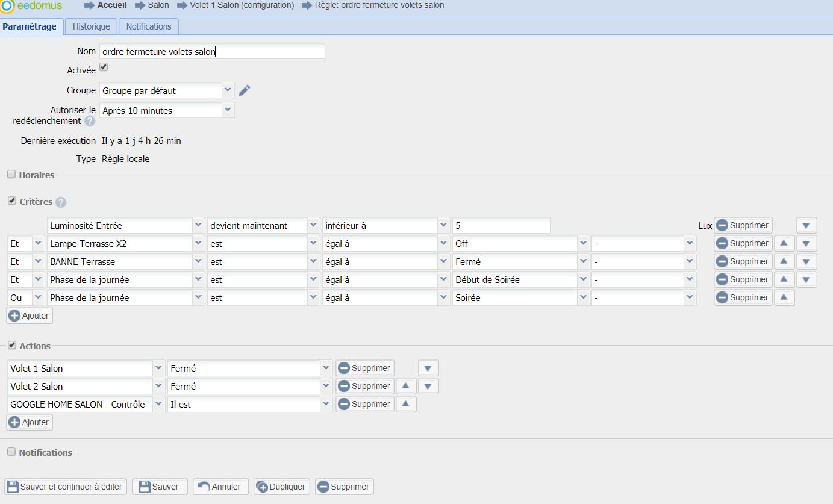Move BANNE Terrasse criterion up

[784, 261]
